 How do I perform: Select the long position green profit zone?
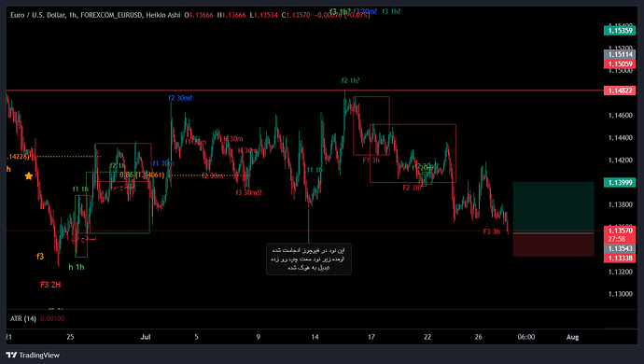pos(553,207)
